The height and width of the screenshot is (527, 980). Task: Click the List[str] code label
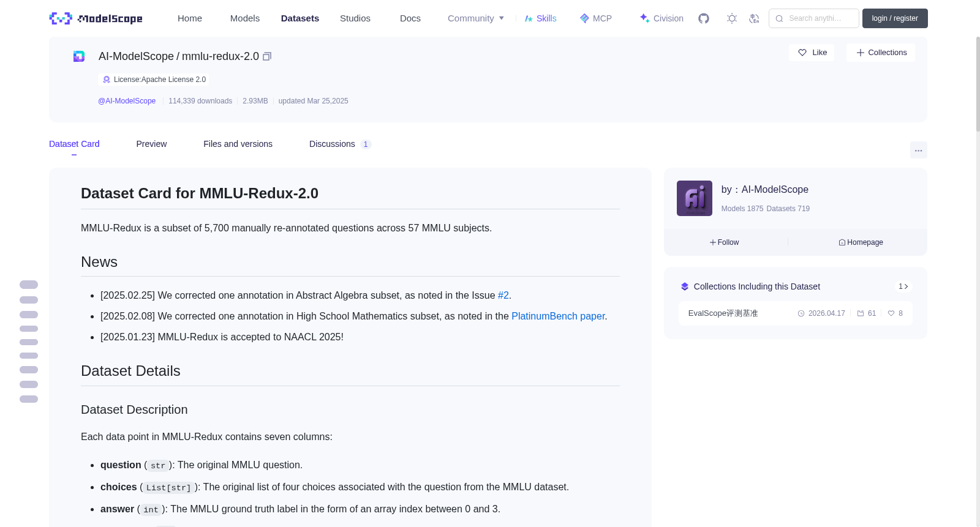[168, 488]
